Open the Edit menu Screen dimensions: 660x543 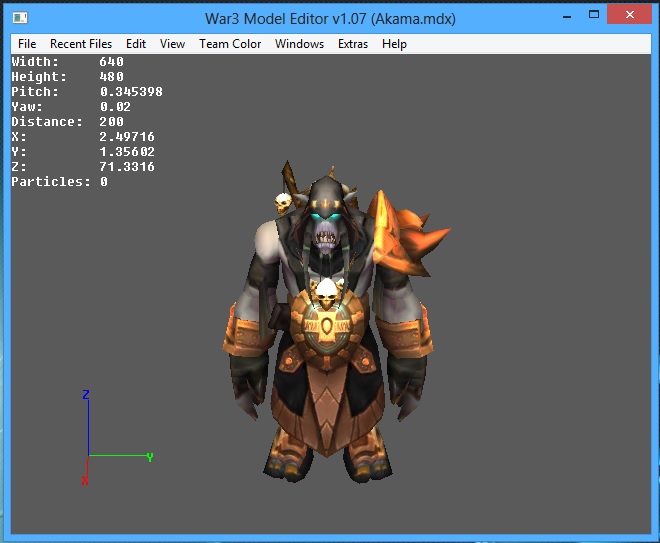click(136, 44)
